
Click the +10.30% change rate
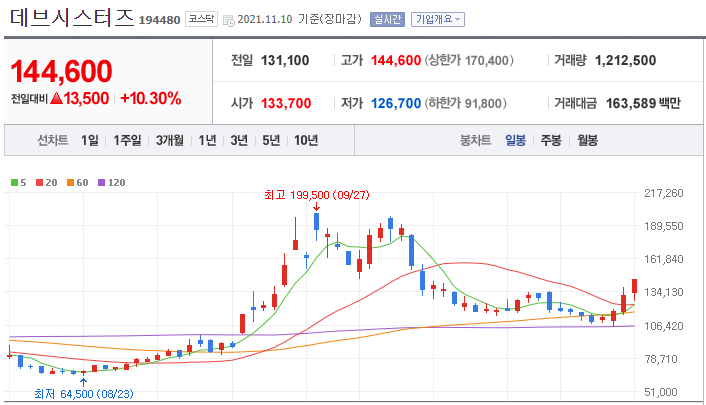point(151,98)
